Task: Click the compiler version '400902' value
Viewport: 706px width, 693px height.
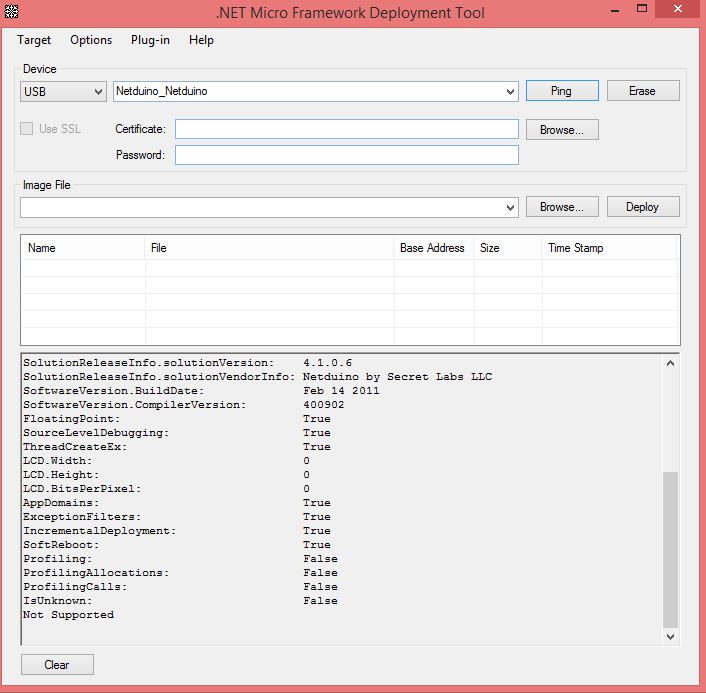Action: pos(323,404)
